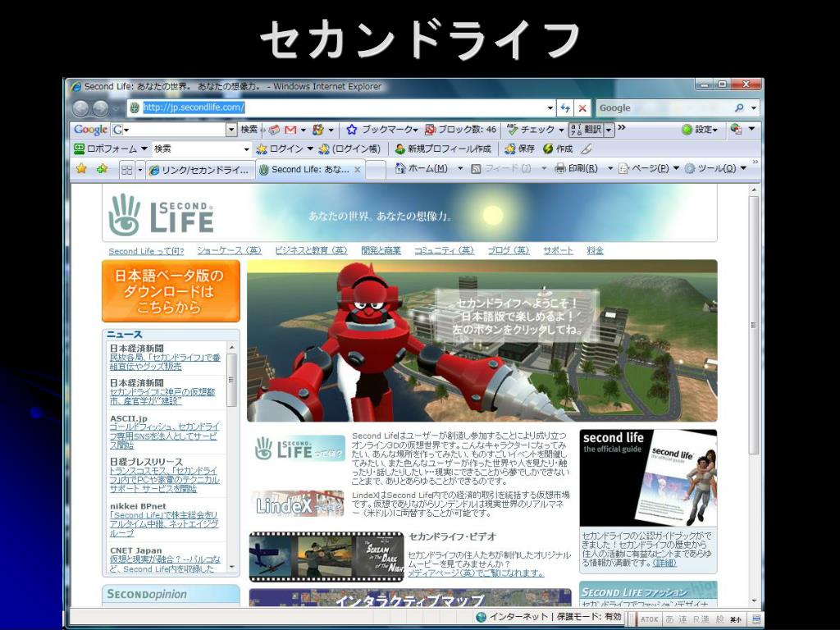Open the メディアページ(英)でご覧になれます link
840x630 pixels.
[x=476, y=573]
